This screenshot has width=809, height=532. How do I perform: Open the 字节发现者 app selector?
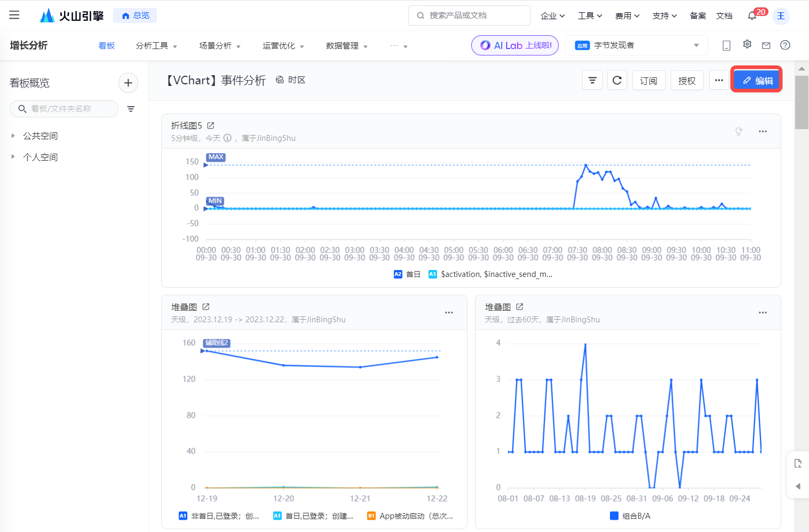[637, 45]
